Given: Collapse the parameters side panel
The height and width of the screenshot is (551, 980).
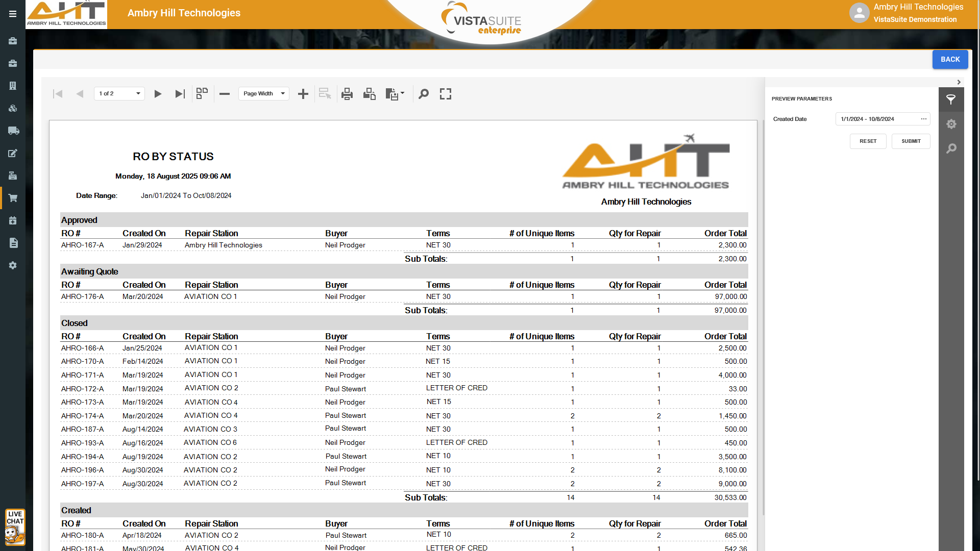Looking at the screenshot, I should pyautogui.click(x=959, y=82).
